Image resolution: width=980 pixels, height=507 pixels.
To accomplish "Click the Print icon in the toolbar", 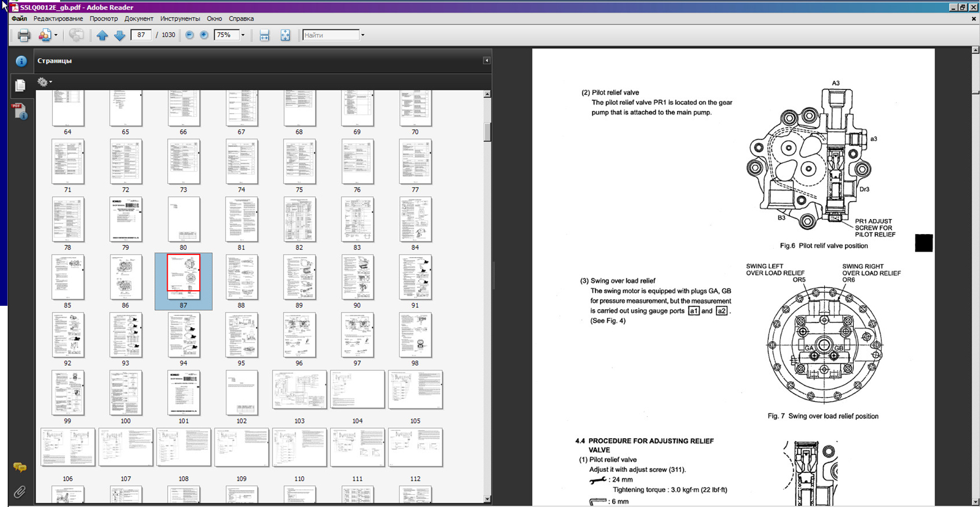I will [x=24, y=35].
